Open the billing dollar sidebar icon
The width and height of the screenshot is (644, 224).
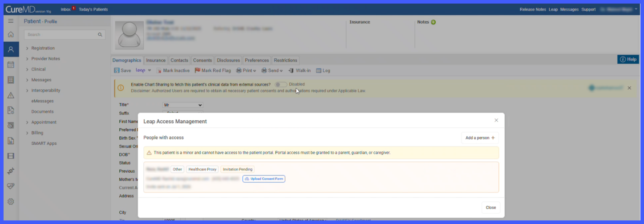pos(11,126)
